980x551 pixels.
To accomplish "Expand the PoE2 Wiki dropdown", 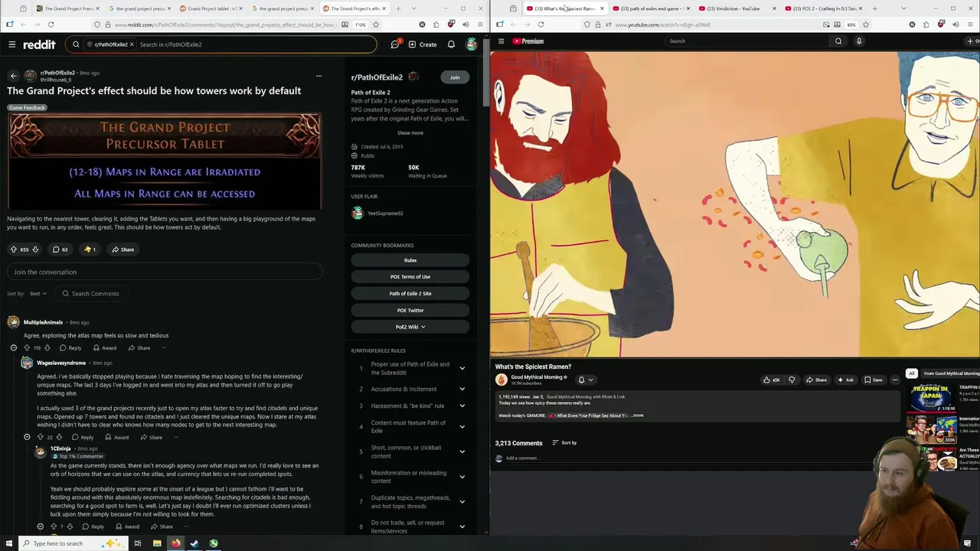I will (410, 328).
